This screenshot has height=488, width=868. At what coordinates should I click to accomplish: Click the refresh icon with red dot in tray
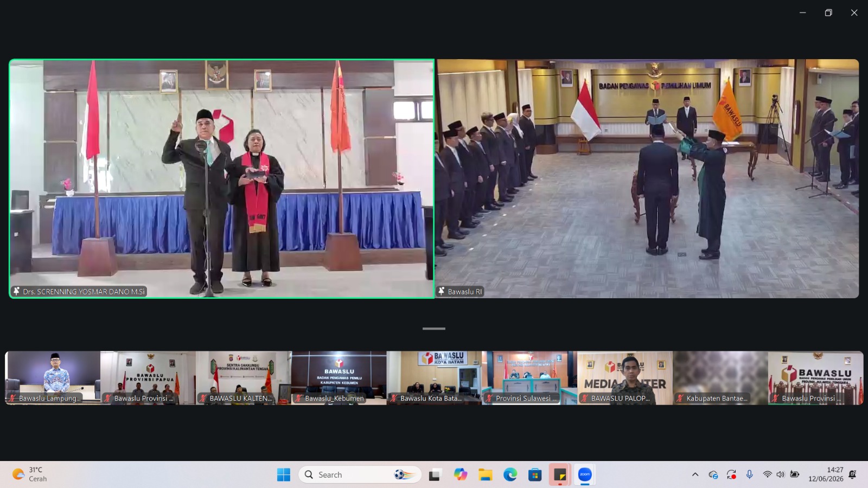coord(731,474)
